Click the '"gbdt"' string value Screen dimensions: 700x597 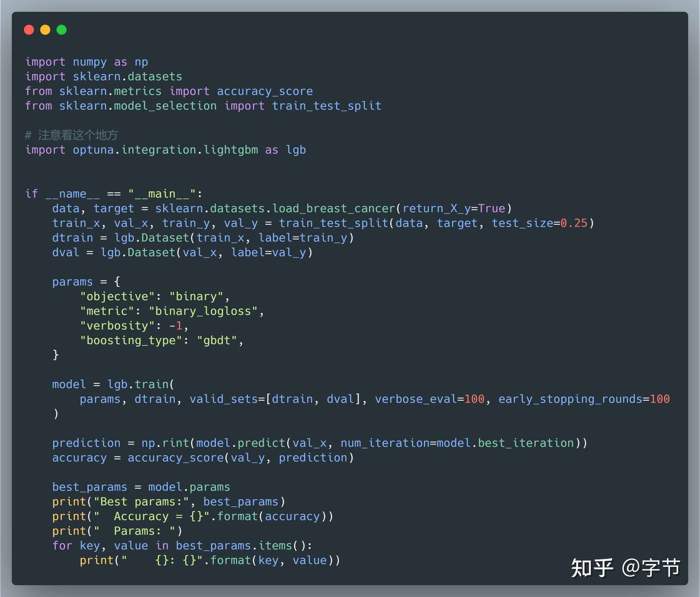coord(217,340)
